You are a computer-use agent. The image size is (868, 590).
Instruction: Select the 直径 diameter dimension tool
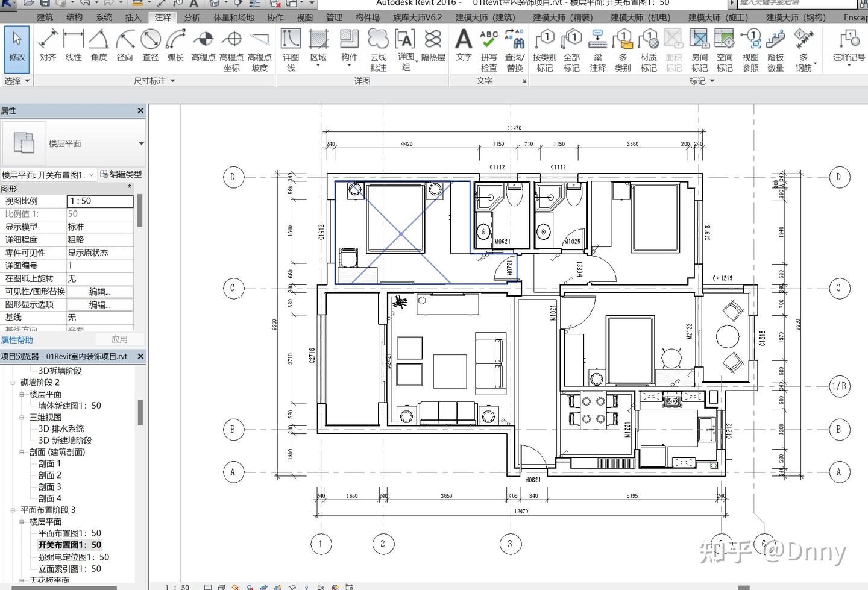click(x=151, y=46)
